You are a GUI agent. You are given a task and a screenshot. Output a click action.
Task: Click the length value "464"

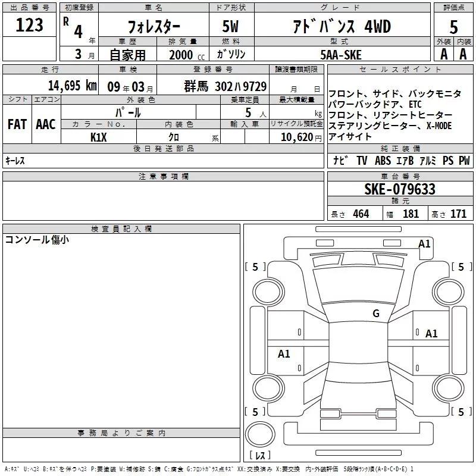361,214
